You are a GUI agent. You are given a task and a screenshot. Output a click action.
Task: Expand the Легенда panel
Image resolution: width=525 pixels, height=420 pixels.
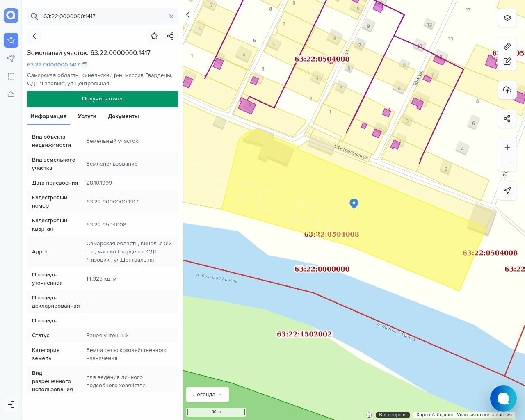(207, 395)
